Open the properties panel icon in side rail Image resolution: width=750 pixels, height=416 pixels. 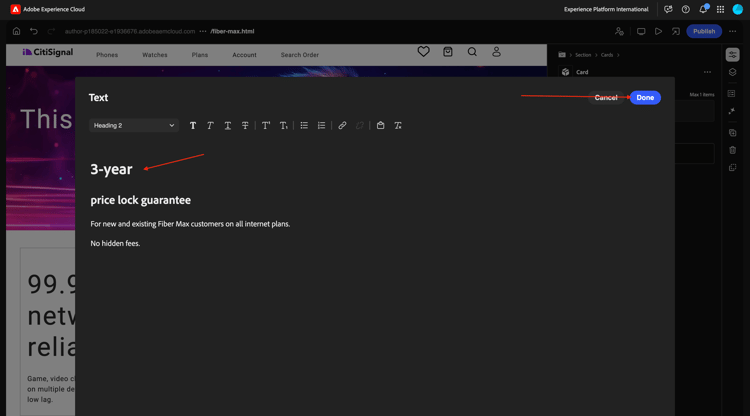[732, 55]
